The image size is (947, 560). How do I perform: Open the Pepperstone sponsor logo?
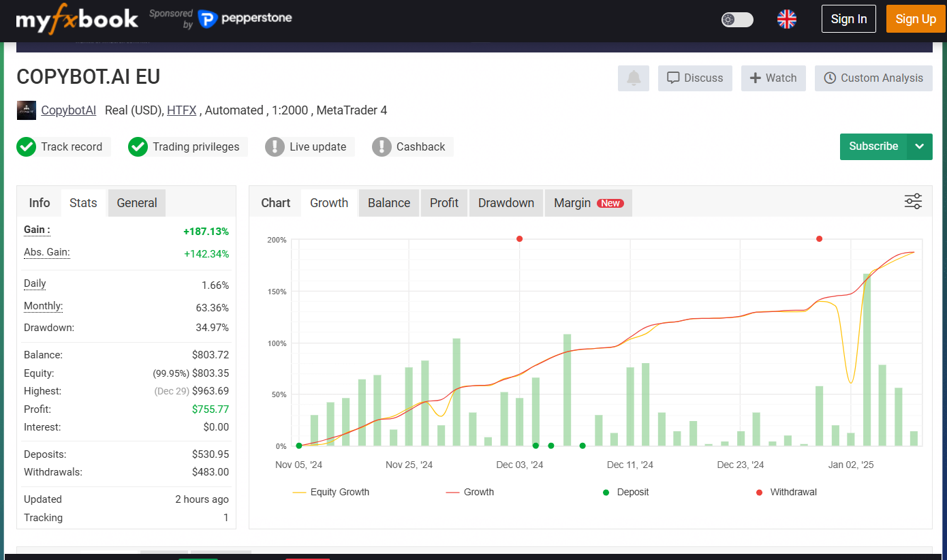(245, 18)
